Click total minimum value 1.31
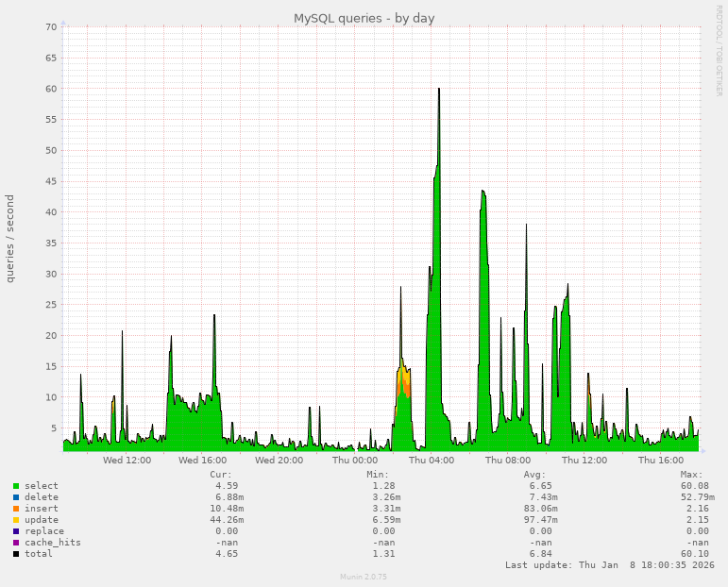Viewport: 728px width, 587px height. coord(383,554)
